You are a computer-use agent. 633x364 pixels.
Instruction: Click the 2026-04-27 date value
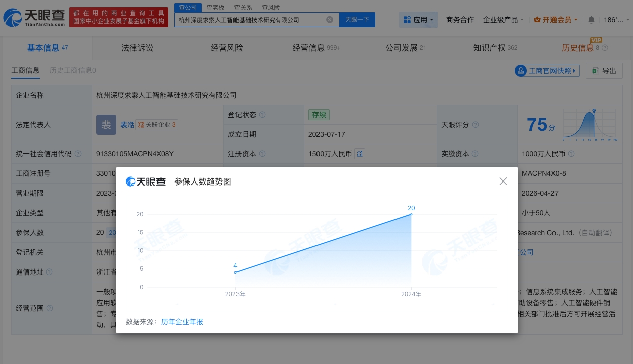click(540, 193)
